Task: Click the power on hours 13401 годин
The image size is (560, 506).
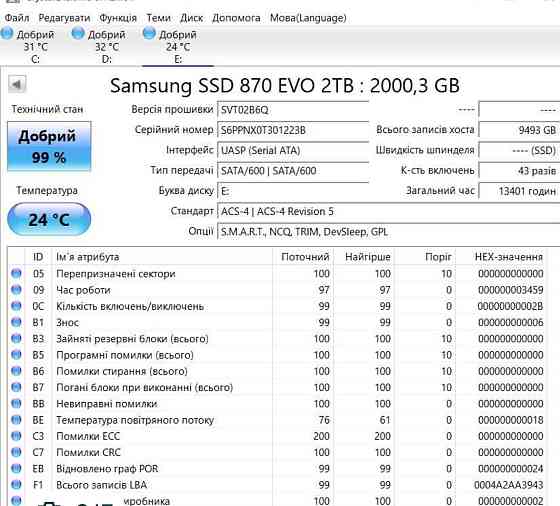Action: pyautogui.click(x=519, y=191)
